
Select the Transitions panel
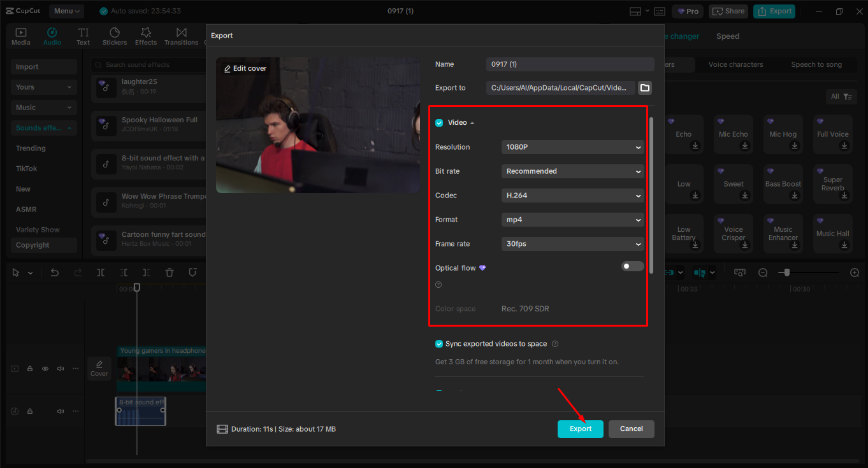point(181,36)
